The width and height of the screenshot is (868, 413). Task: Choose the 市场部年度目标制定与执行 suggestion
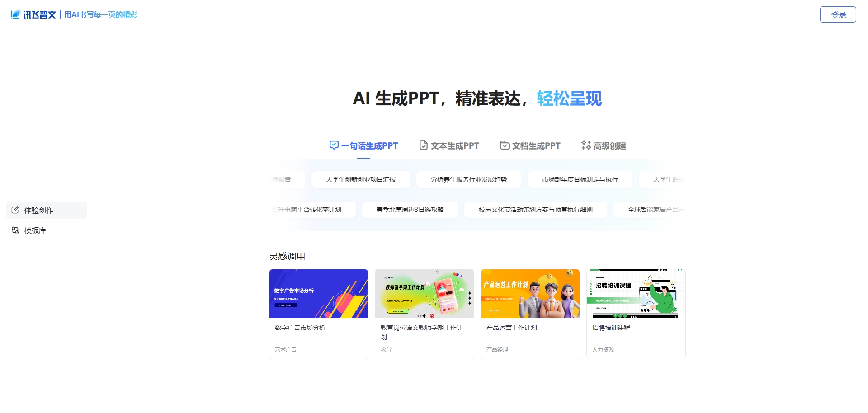[579, 179]
